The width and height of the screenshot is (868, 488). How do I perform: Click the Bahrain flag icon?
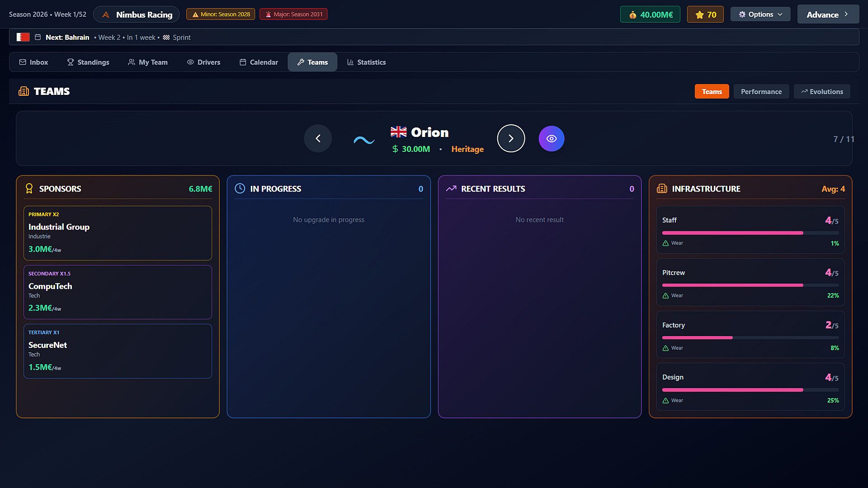click(23, 37)
